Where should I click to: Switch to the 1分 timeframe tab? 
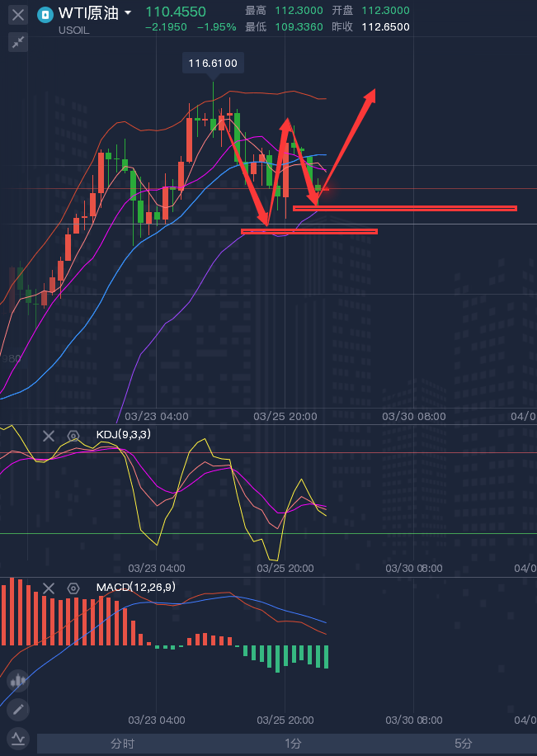click(293, 744)
